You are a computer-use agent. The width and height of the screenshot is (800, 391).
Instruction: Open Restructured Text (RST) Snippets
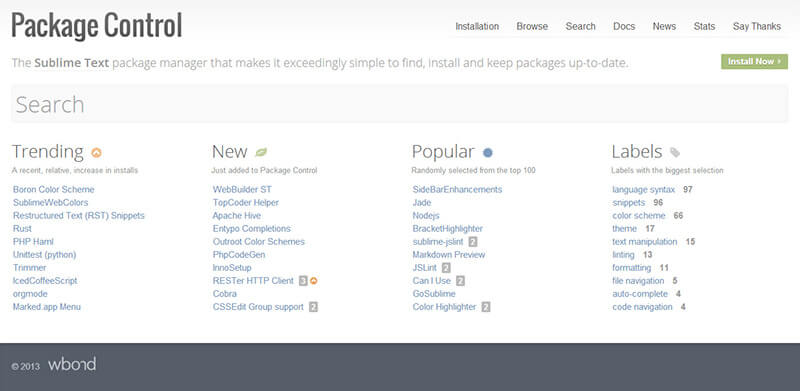point(79,215)
